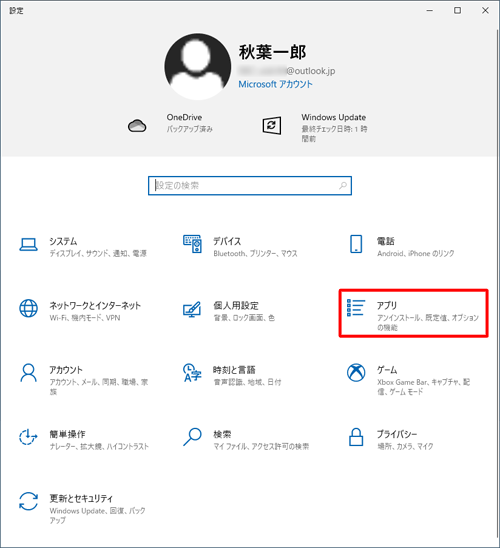Click the ネットワークとインターネット globe icon
This screenshot has height=548, width=500.
click(28, 308)
